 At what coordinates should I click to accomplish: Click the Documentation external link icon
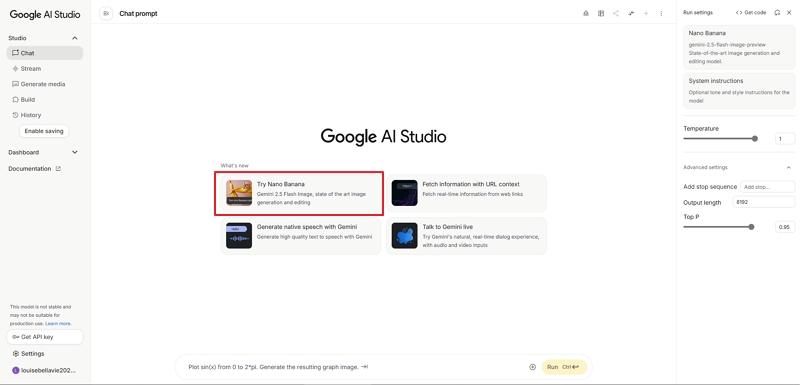click(x=58, y=168)
